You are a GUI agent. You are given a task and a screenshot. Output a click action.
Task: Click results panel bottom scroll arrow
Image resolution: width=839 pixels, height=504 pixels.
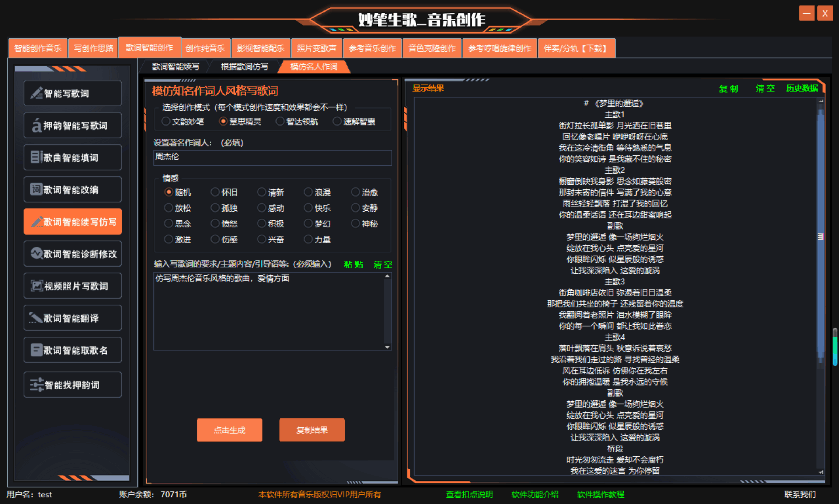click(x=821, y=472)
